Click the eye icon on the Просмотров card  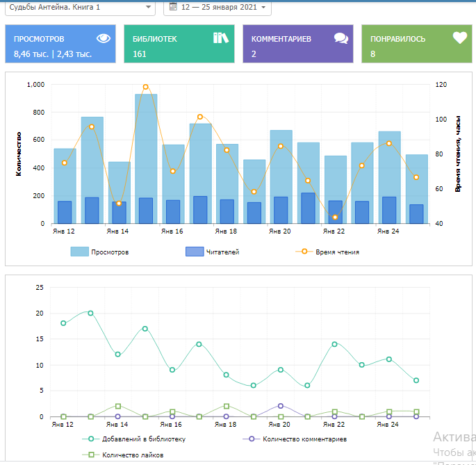103,39
